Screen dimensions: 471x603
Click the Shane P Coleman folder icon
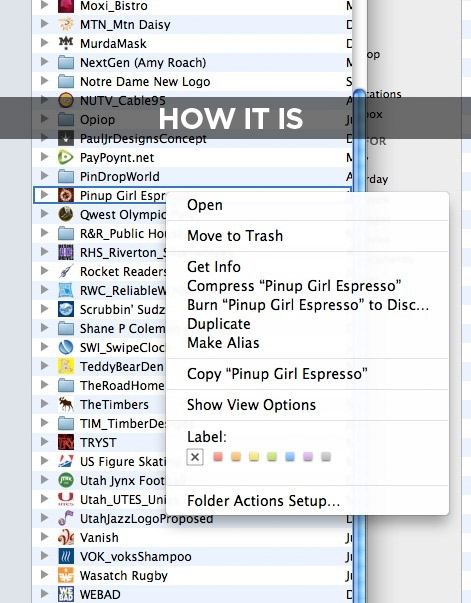pyautogui.click(x=66, y=328)
